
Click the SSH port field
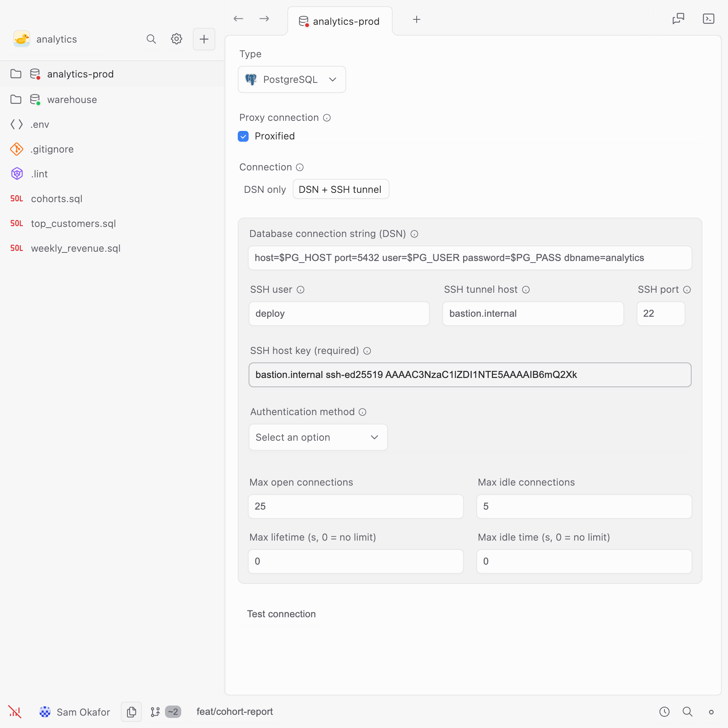click(x=661, y=314)
